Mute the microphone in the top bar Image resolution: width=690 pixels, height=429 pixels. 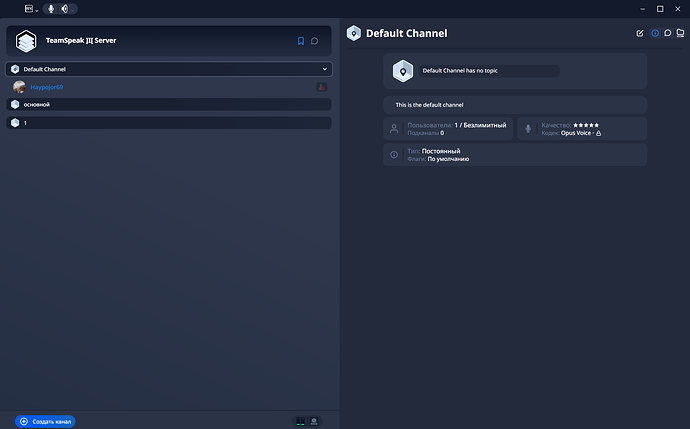(51, 9)
